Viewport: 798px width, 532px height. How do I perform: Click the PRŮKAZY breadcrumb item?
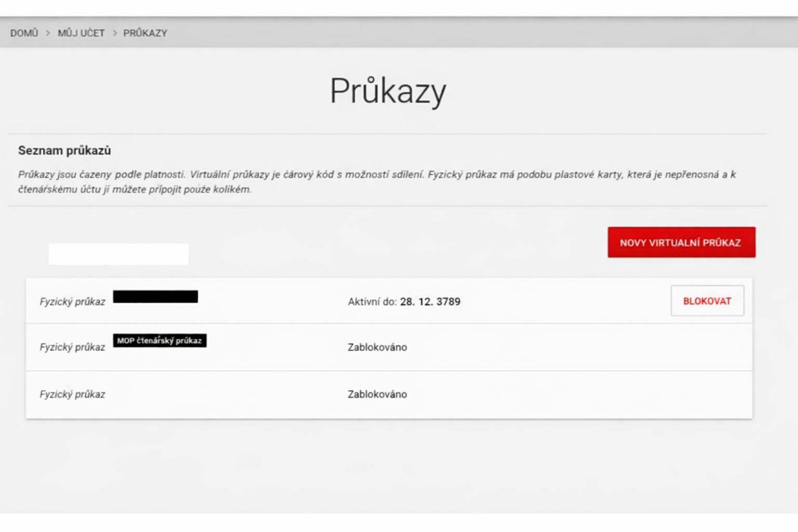tap(145, 33)
